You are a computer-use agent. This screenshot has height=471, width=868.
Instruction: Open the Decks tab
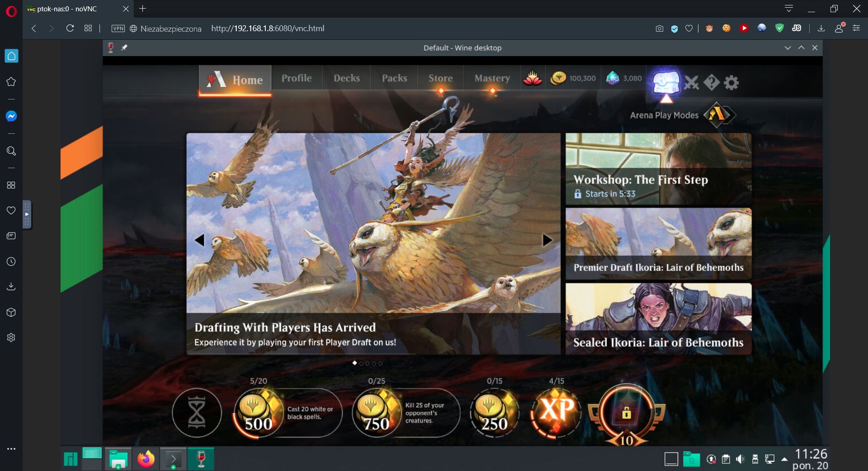[x=347, y=78]
